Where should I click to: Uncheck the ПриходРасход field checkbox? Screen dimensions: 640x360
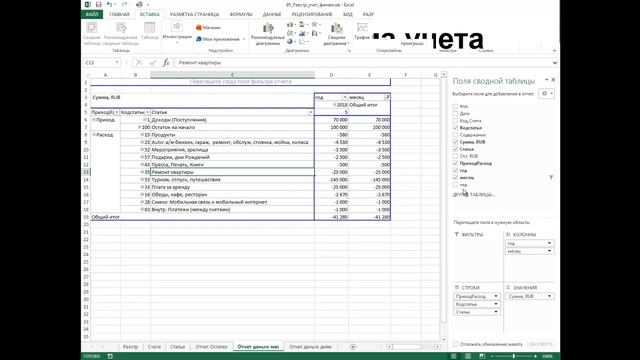point(455,163)
